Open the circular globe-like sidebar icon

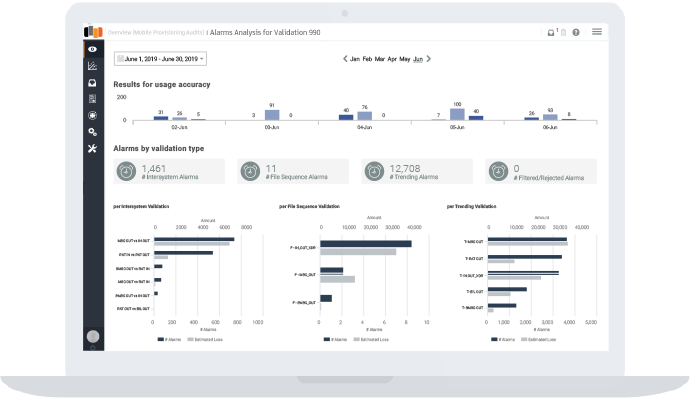[x=92, y=115]
